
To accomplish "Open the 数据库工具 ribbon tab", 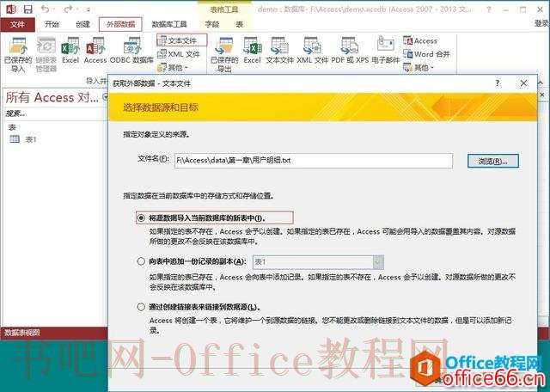I will click(x=169, y=24).
